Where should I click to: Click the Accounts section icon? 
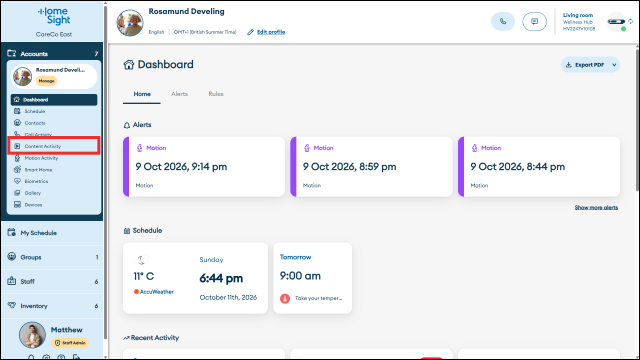(x=11, y=53)
